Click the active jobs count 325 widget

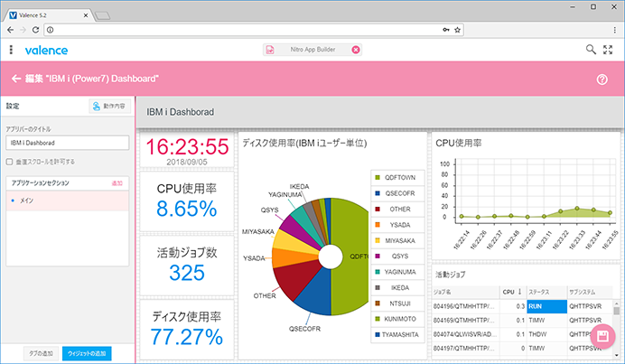[187, 266]
